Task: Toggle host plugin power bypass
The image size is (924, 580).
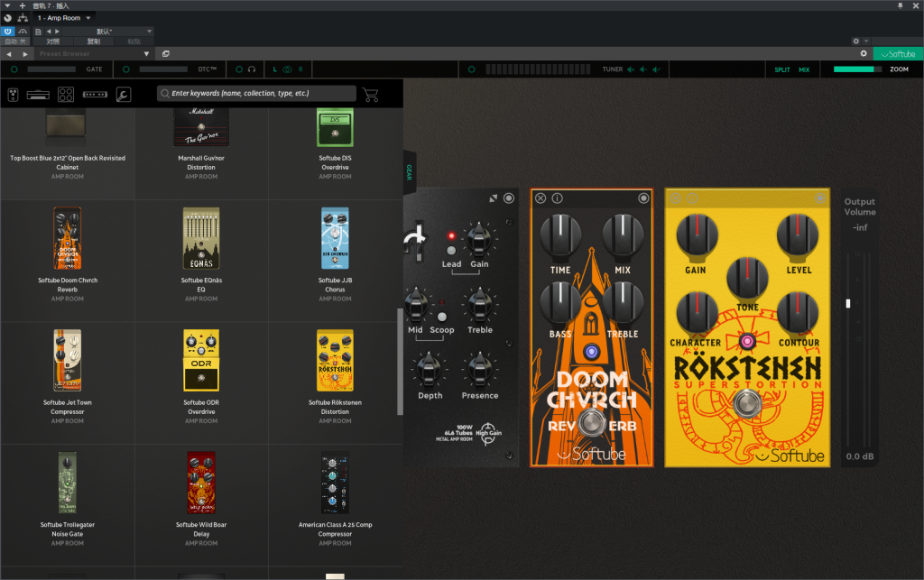Action: 7,32
